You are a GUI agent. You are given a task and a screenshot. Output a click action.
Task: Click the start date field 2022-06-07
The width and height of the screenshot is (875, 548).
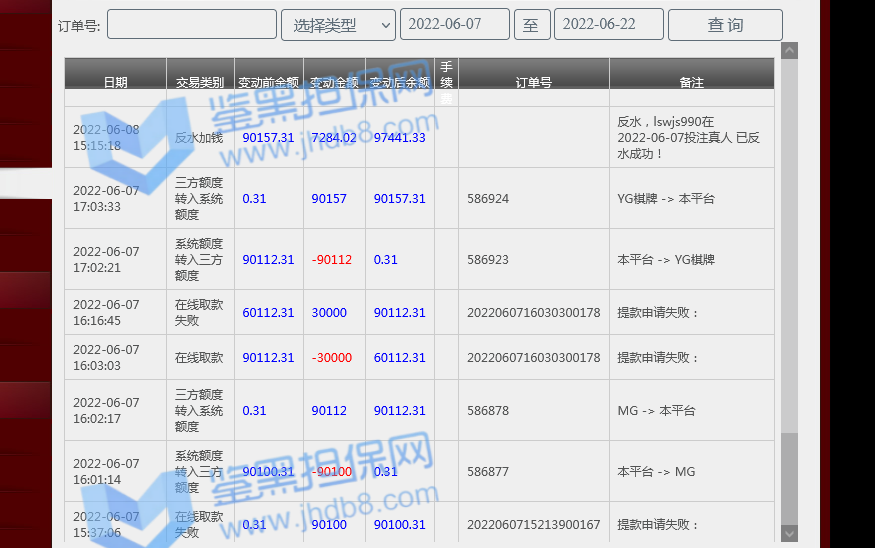(x=454, y=25)
